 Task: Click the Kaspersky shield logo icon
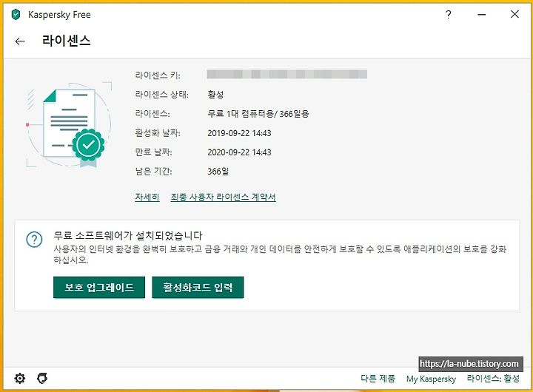pyautogui.click(x=16, y=15)
